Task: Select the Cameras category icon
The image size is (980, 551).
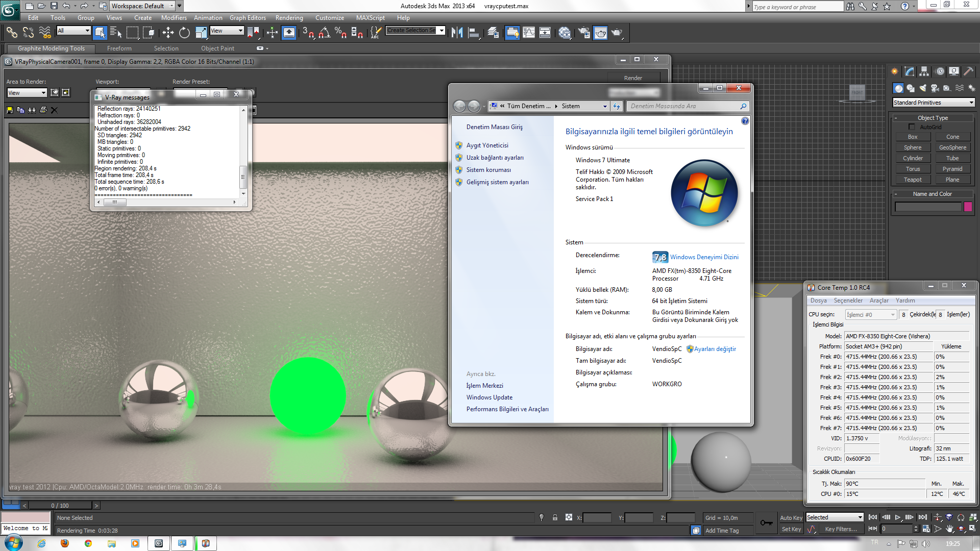Action: (x=935, y=88)
